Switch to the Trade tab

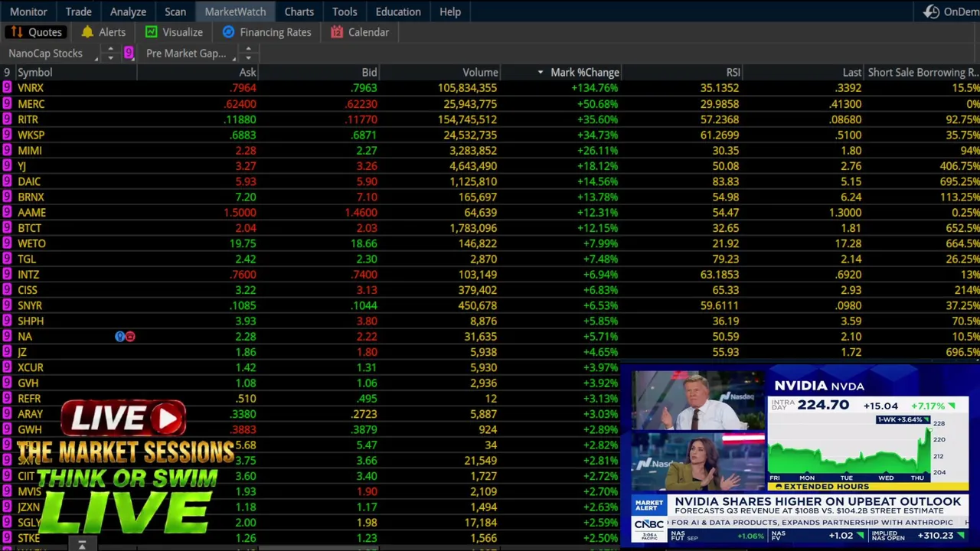78,11
